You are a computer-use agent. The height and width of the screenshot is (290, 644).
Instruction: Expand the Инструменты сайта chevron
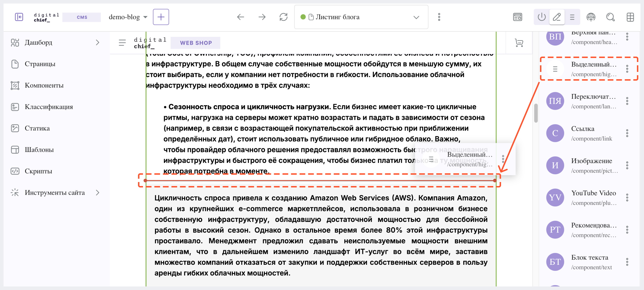[x=97, y=193]
